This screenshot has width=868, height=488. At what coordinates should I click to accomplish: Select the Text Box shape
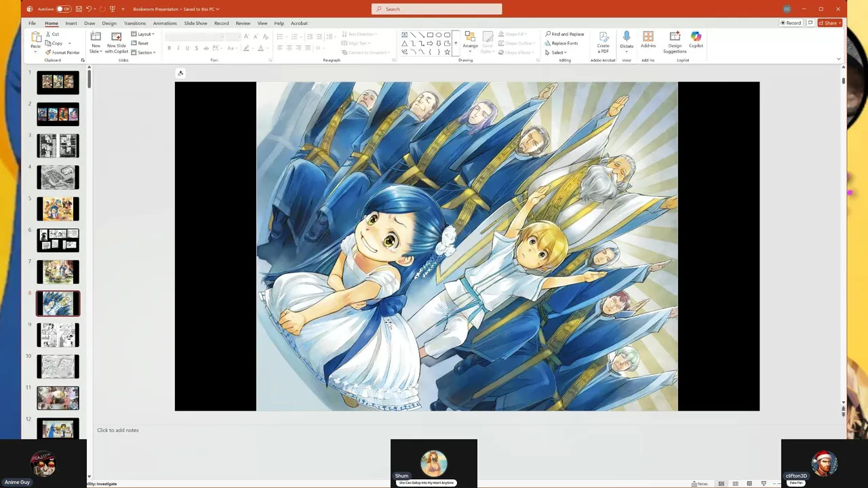click(405, 35)
